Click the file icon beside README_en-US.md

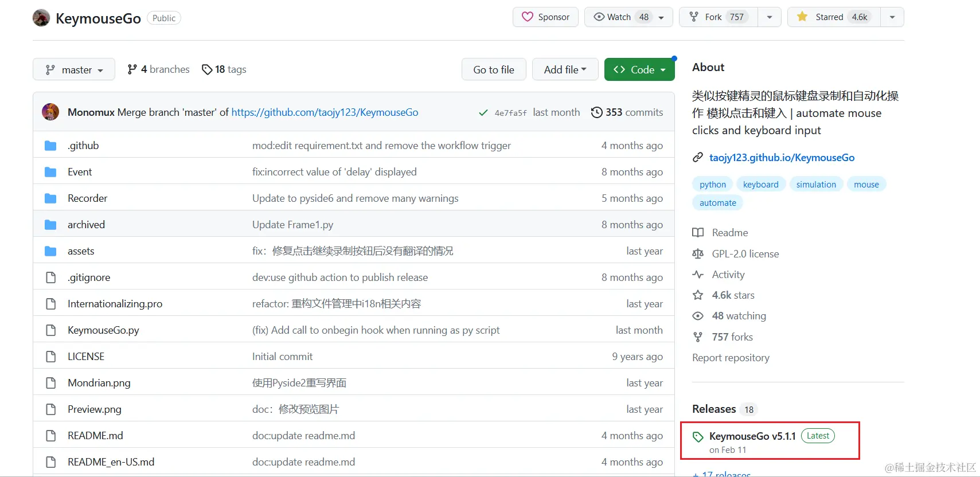[x=50, y=462]
